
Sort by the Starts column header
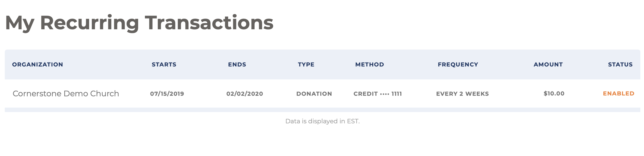[x=164, y=64]
